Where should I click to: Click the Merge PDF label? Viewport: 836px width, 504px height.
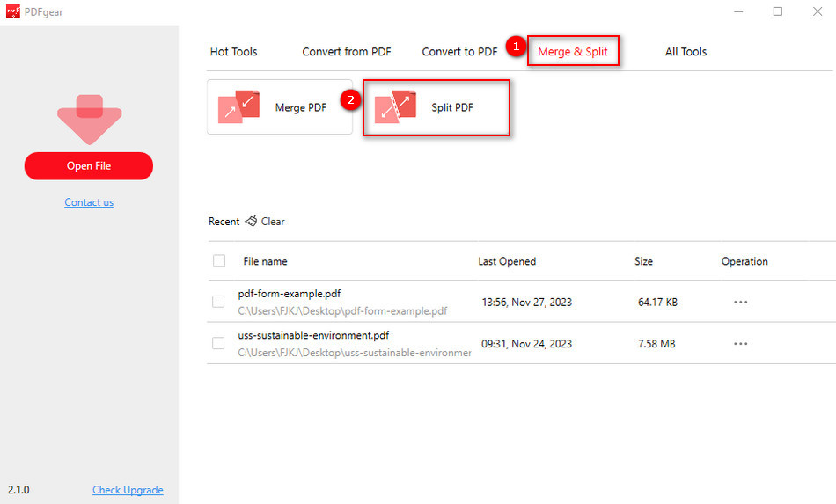pyautogui.click(x=301, y=107)
